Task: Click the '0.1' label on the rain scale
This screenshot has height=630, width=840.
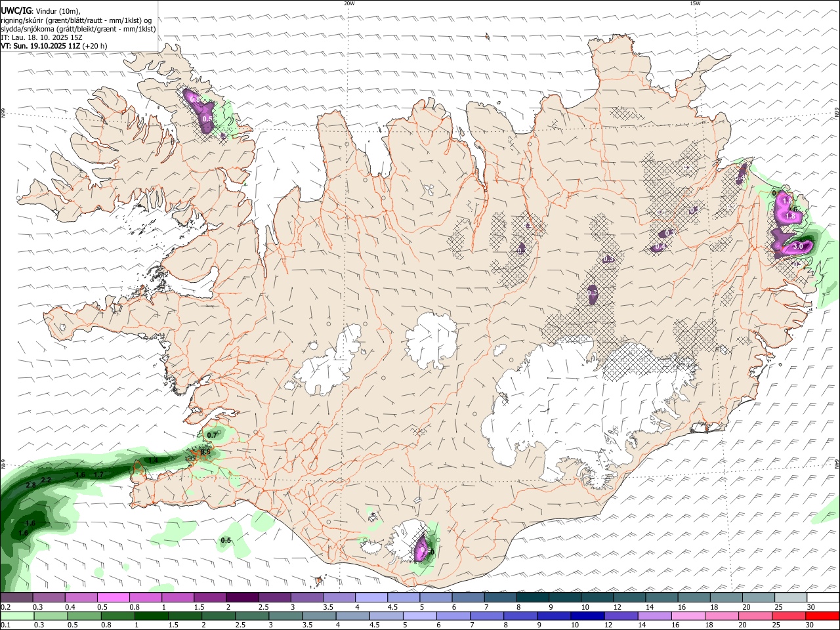Action: tap(5, 625)
